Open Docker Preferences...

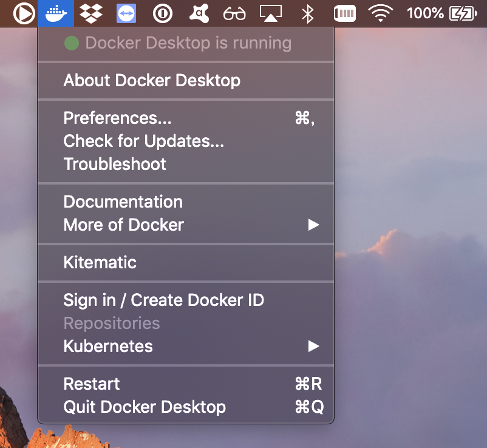[x=186, y=118]
